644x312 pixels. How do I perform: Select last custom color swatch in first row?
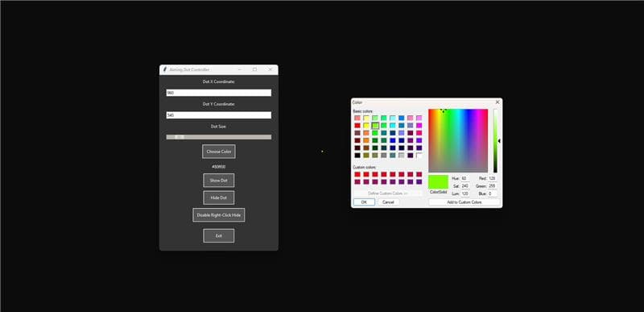click(x=419, y=174)
